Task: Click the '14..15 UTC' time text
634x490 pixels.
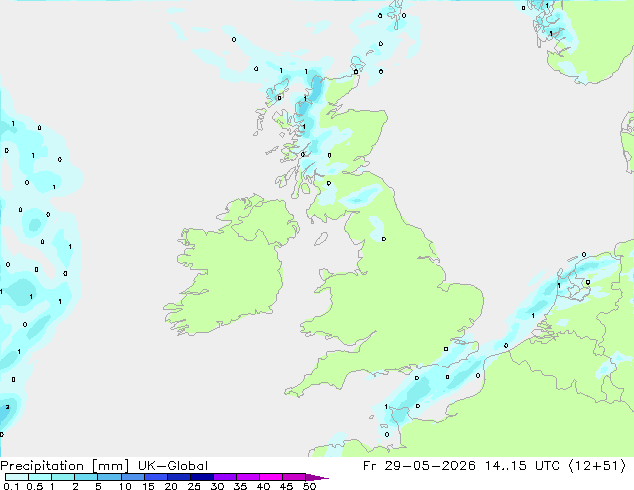Action: [x=523, y=466]
